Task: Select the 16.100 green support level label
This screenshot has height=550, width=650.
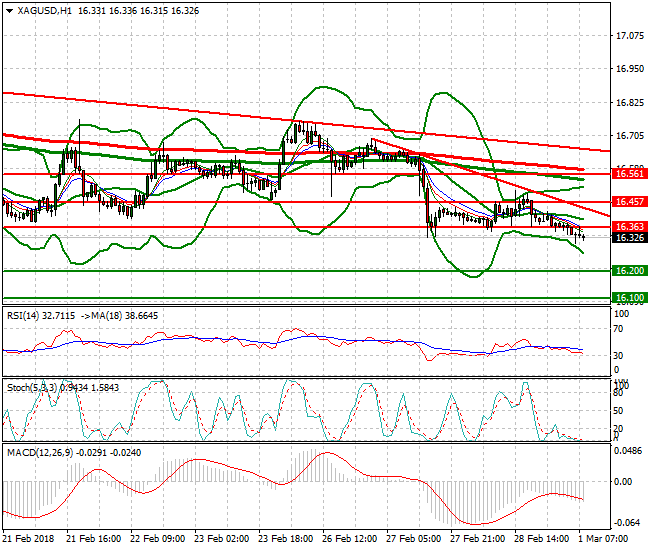Action: (x=630, y=298)
